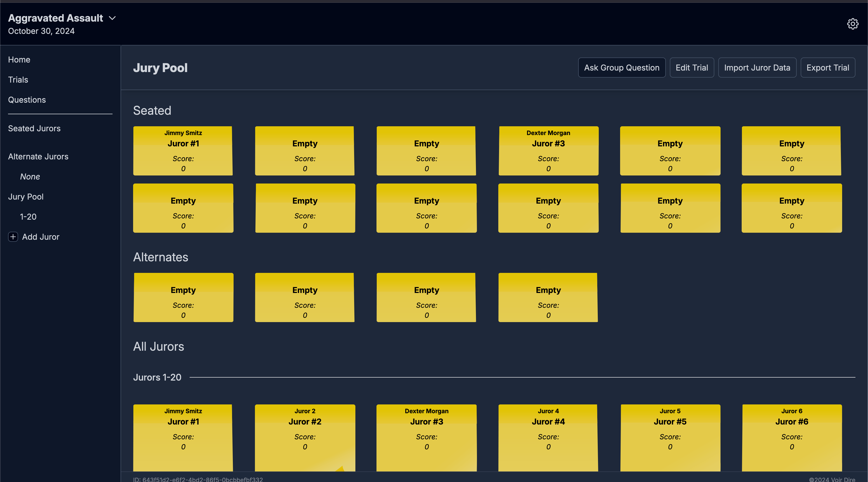Select the 1-20 group under Jury Pool

tap(28, 217)
